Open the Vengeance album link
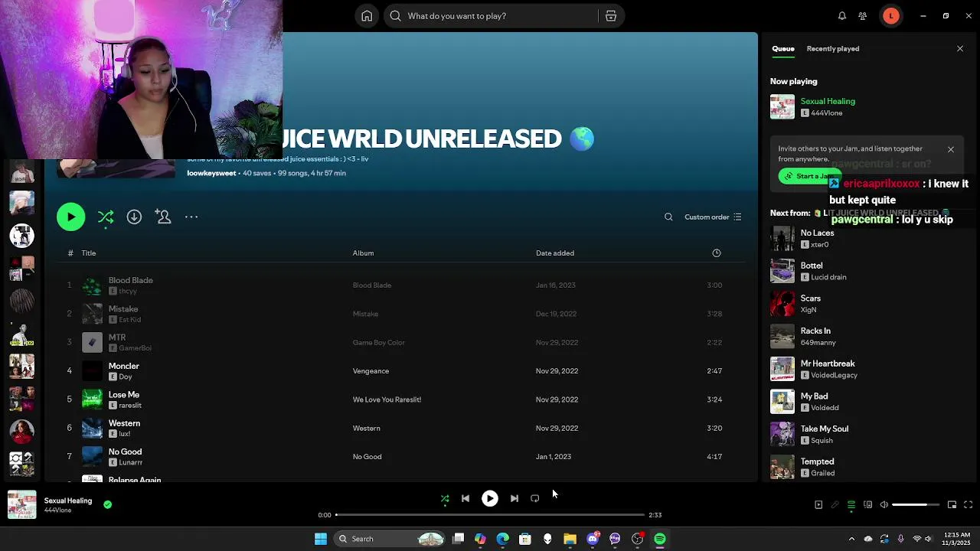The image size is (980, 551). [x=371, y=371]
